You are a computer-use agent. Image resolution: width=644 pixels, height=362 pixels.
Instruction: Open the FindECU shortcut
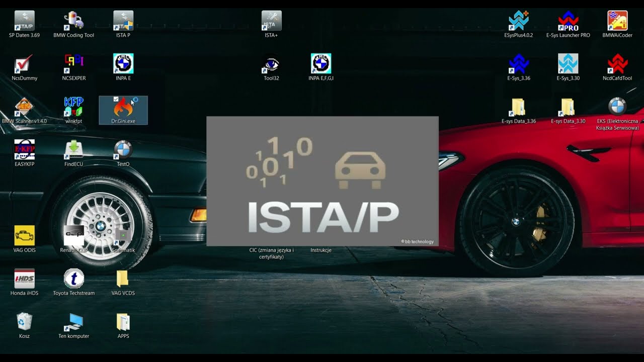73,150
